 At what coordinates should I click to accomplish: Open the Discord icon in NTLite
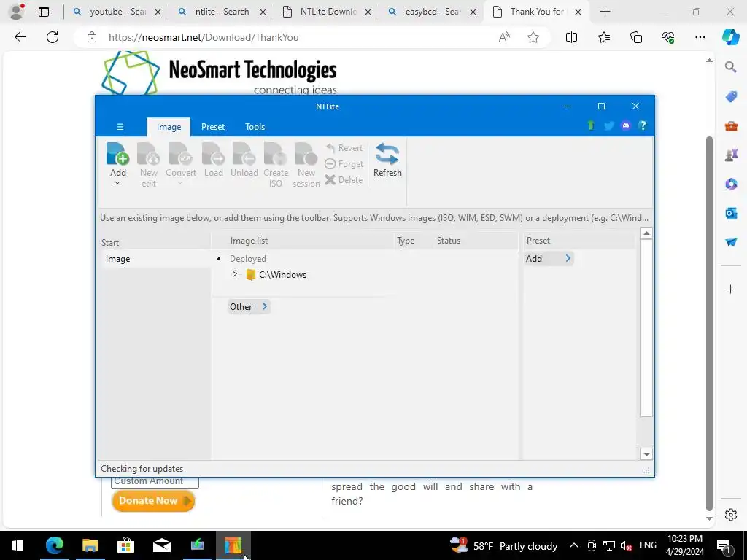click(625, 125)
